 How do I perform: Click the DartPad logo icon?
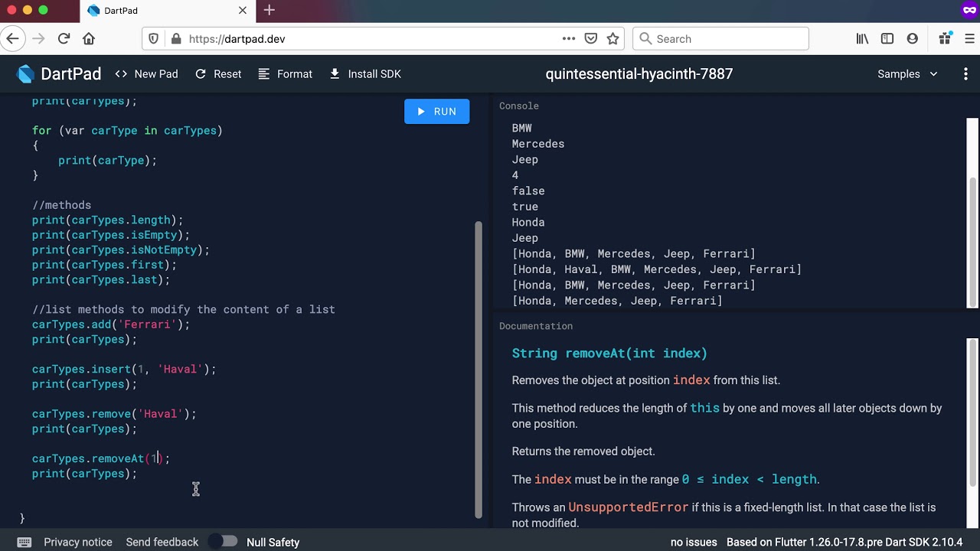(26, 74)
